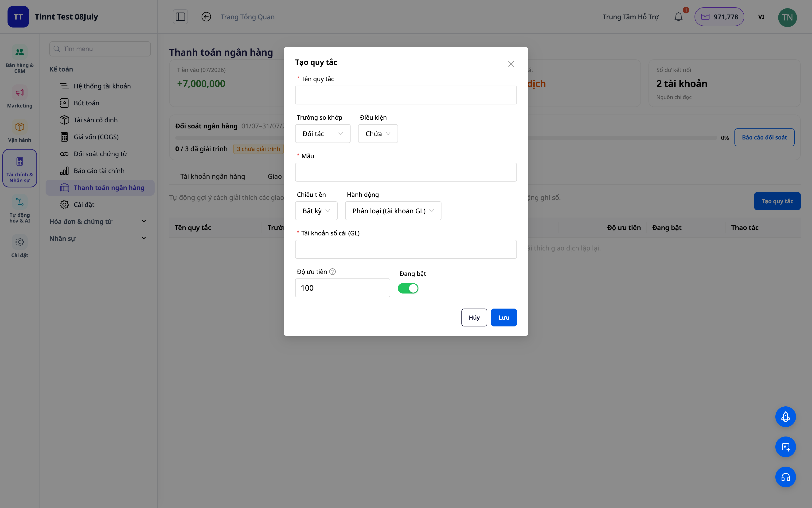Click the Hủy button
The height and width of the screenshot is (508, 812).
coord(474,317)
